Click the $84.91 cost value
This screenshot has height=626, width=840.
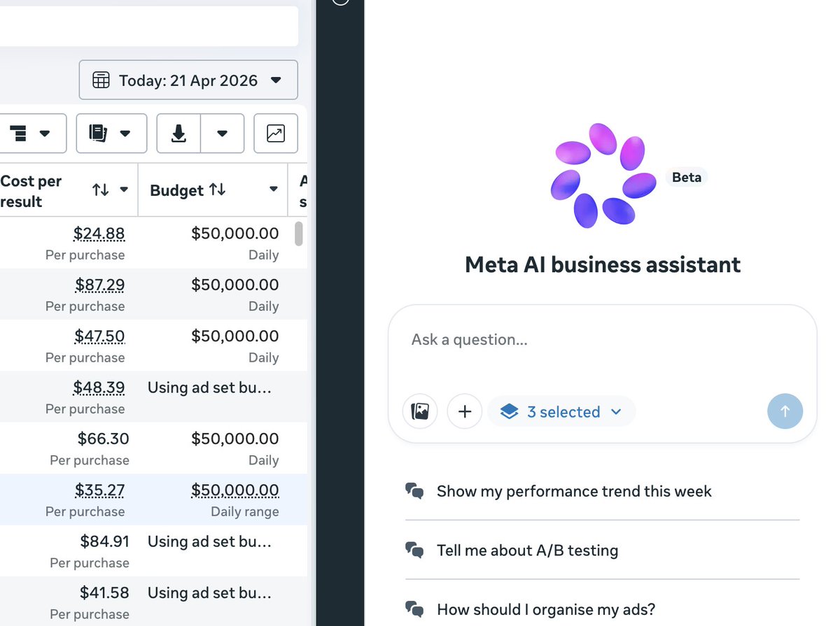(x=104, y=541)
